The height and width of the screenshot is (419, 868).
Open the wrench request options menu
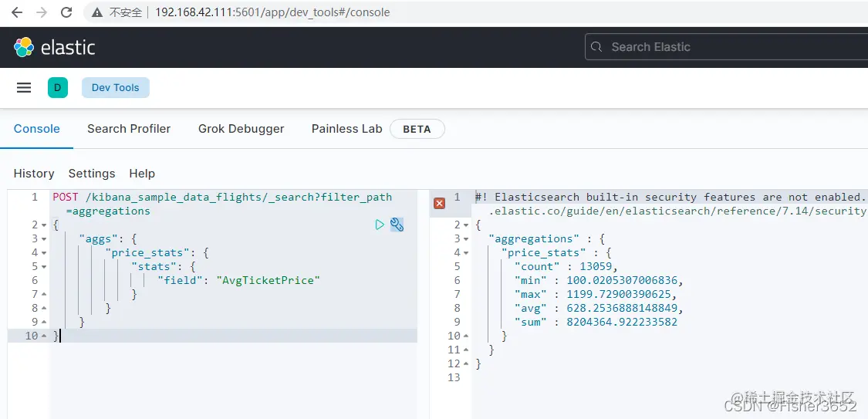397,225
